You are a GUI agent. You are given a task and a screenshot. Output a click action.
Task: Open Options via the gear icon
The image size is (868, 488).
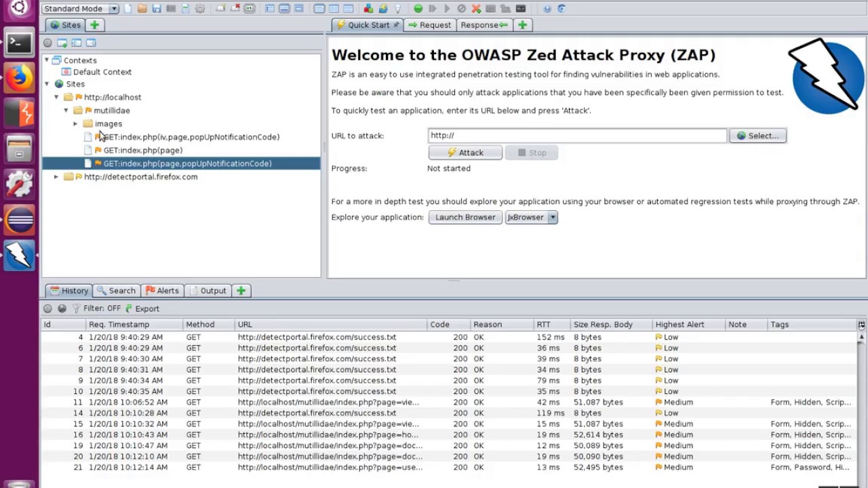click(x=200, y=9)
